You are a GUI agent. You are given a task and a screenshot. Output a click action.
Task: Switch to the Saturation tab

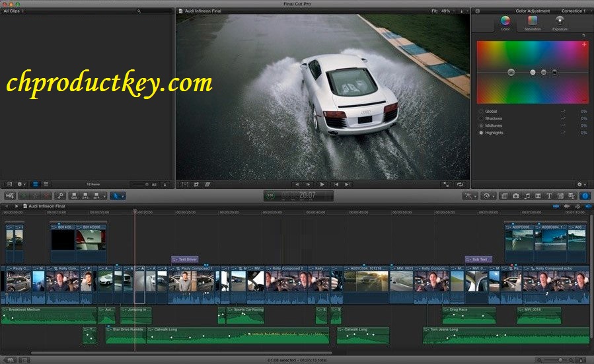point(533,22)
